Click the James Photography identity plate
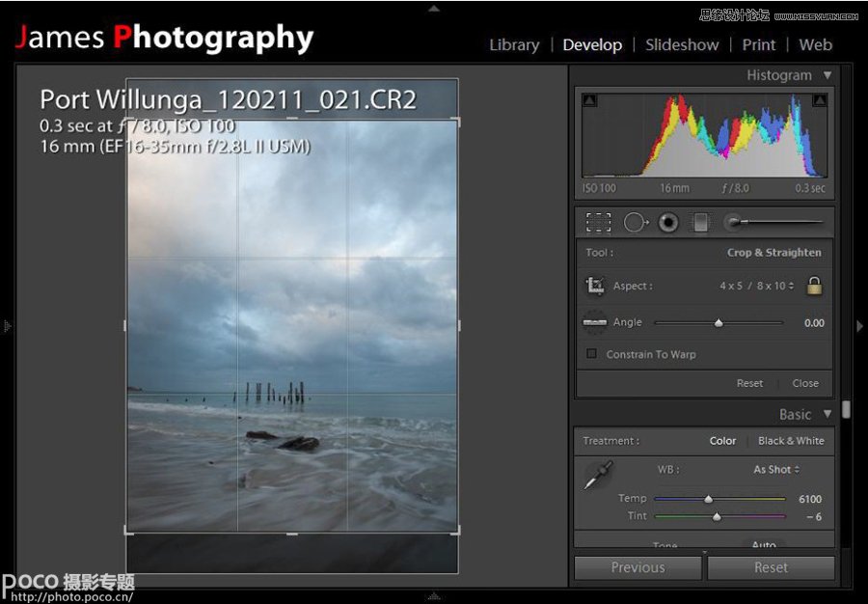 [164, 38]
